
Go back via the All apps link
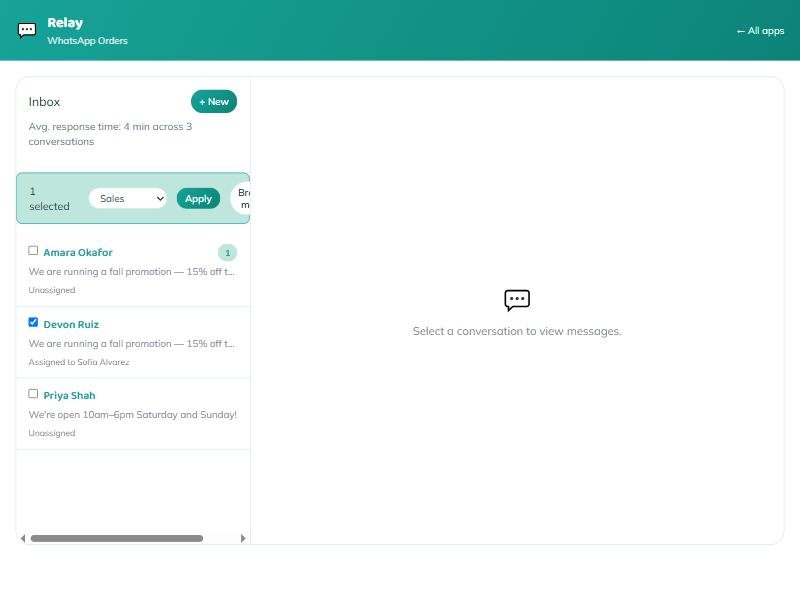760,31
